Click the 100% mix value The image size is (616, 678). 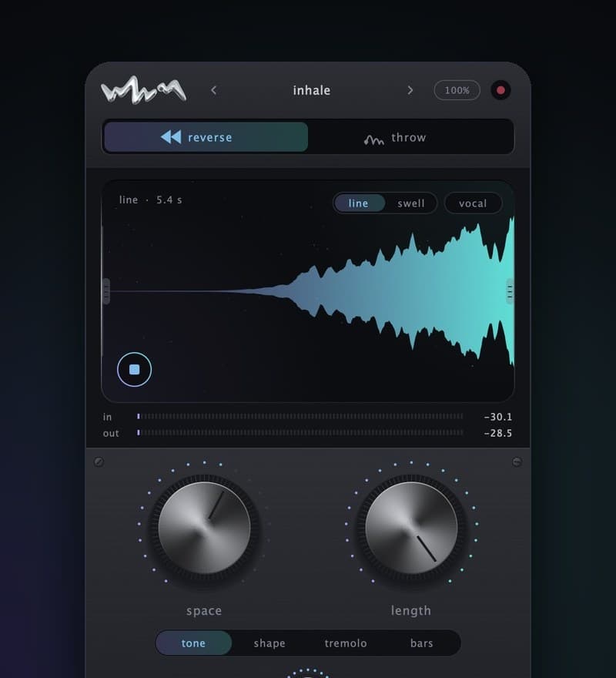457,90
